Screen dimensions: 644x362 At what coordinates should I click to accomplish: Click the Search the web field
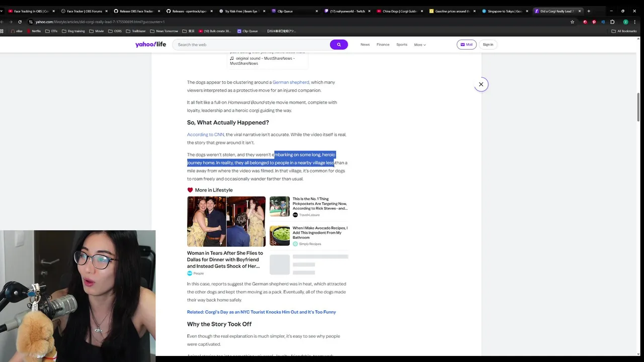pyautogui.click(x=252, y=45)
